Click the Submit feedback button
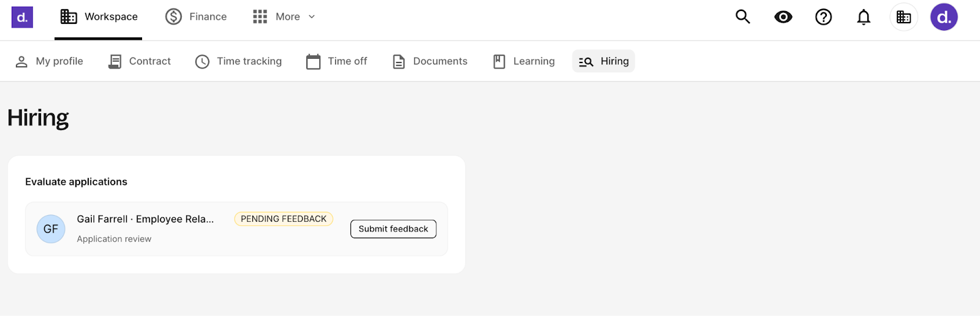The width and height of the screenshot is (980, 316). (393, 229)
